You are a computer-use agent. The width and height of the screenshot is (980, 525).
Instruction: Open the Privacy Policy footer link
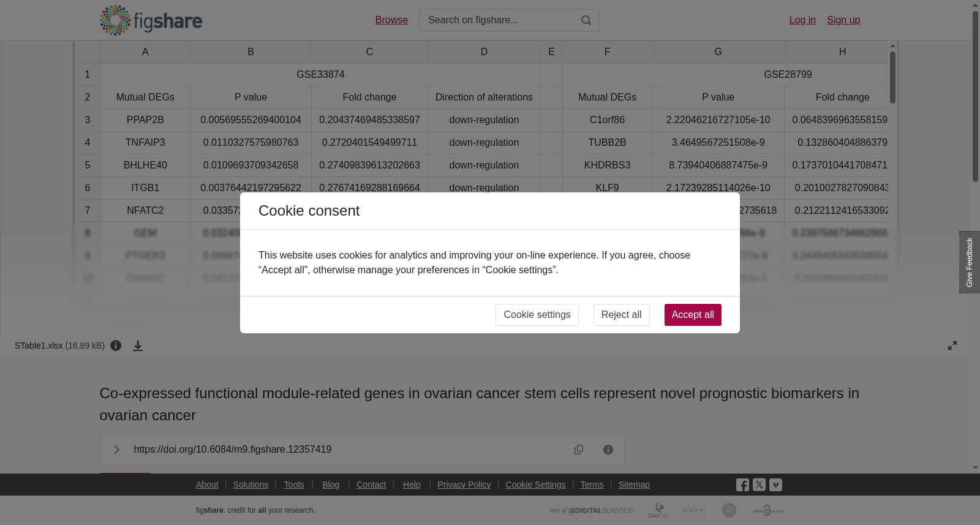click(x=464, y=485)
